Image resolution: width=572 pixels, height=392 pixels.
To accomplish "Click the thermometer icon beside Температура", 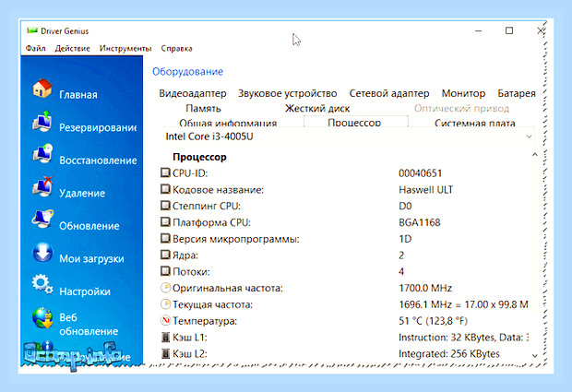I will click(x=165, y=321).
